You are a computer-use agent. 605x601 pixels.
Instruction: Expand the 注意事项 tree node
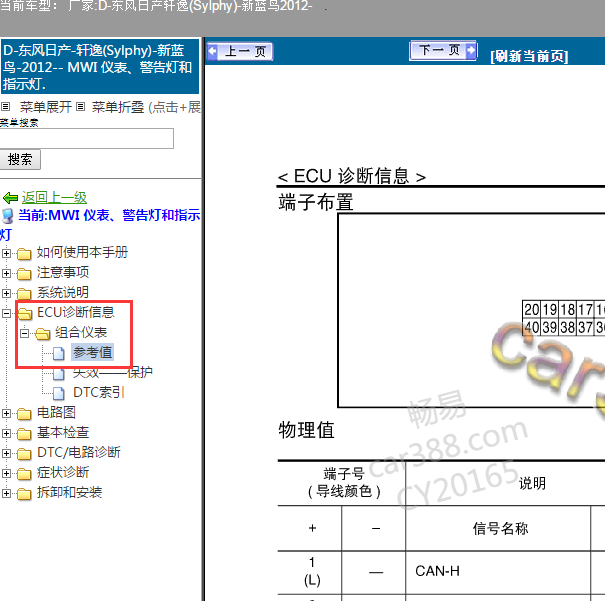(x=6, y=273)
